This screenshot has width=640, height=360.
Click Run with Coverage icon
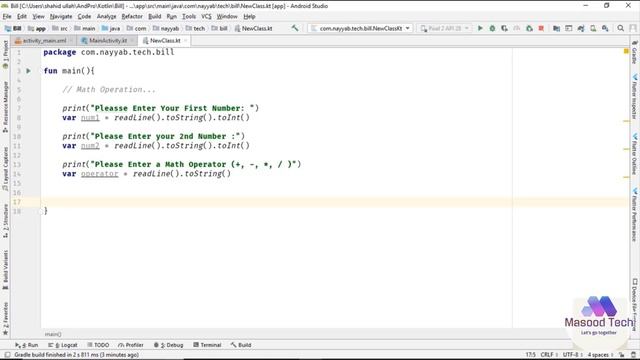tap(504, 28)
